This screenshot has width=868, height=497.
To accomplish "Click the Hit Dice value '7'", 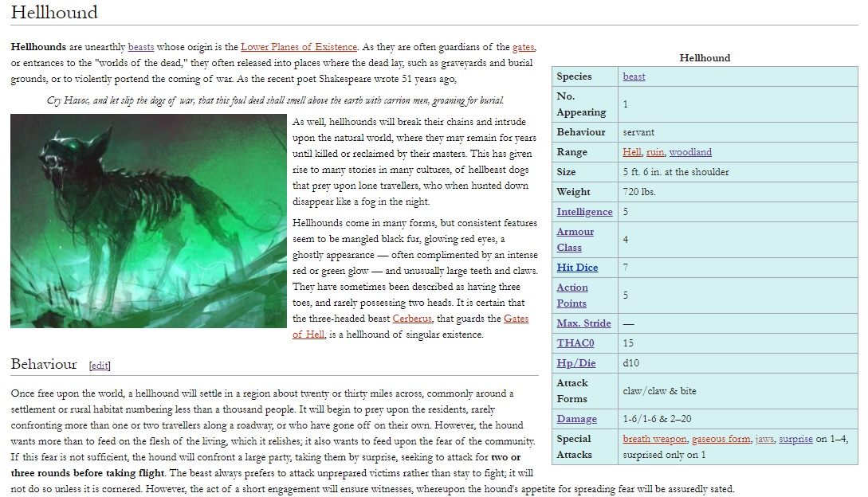I will pyautogui.click(x=626, y=268).
